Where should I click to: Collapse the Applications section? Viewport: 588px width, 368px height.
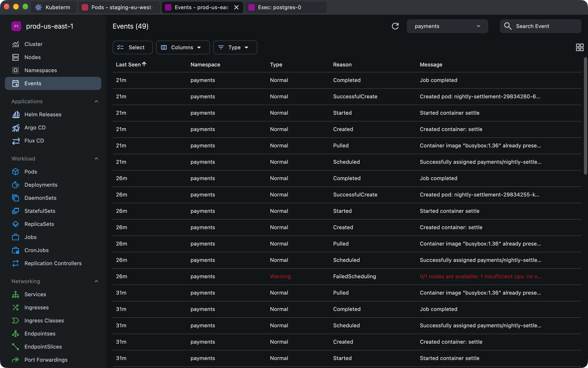pyautogui.click(x=96, y=101)
